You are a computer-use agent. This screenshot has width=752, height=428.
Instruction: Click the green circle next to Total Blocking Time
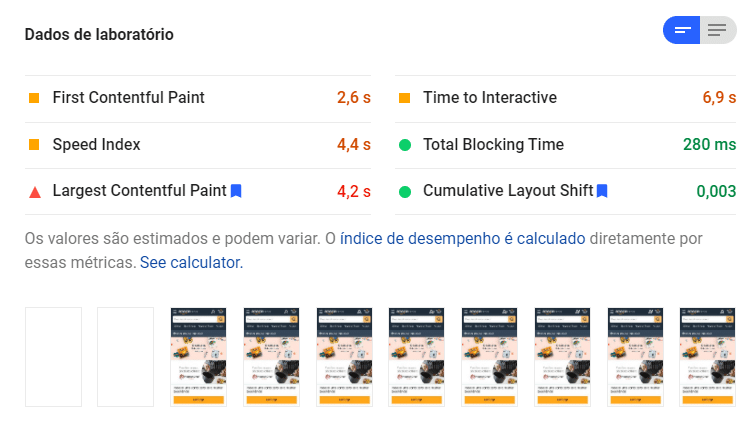(404, 145)
